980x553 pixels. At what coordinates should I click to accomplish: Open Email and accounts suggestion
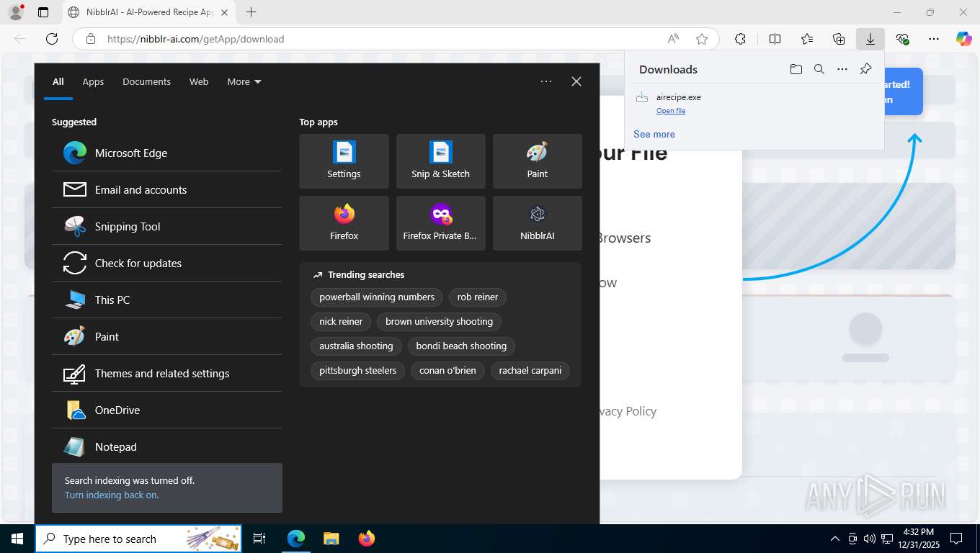point(166,189)
